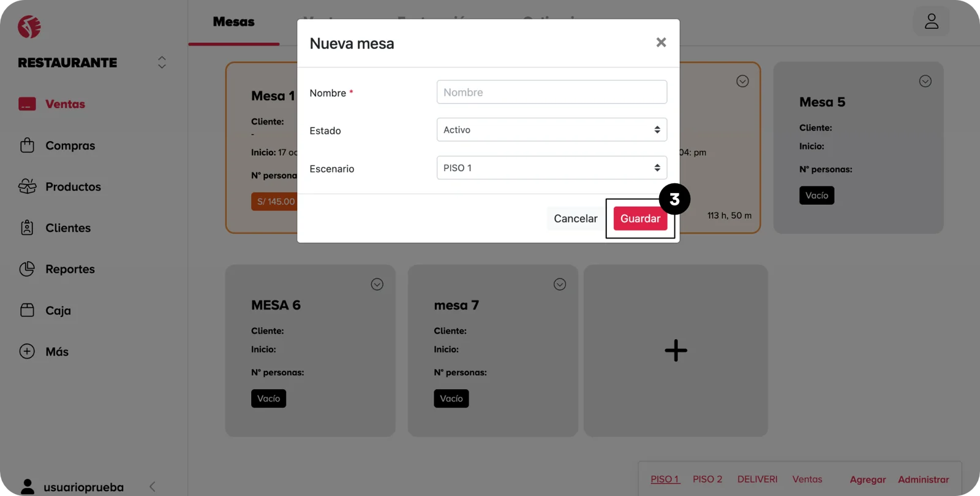Click the Ventas sidebar icon
Image resolution: width=980 pixels, height=496 pixels.
[27, 104]
